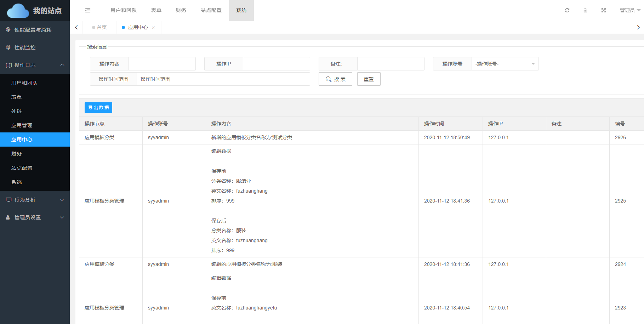Switch to the 首页 tab
Image resolution: width=644 pixels, height=324 pixels.
pos(99,27)
